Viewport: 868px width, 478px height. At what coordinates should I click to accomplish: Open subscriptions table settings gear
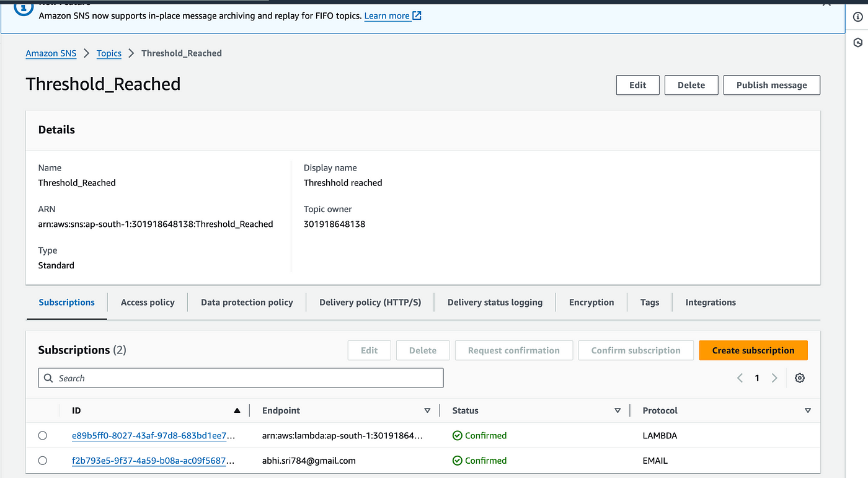coord(800,378)
